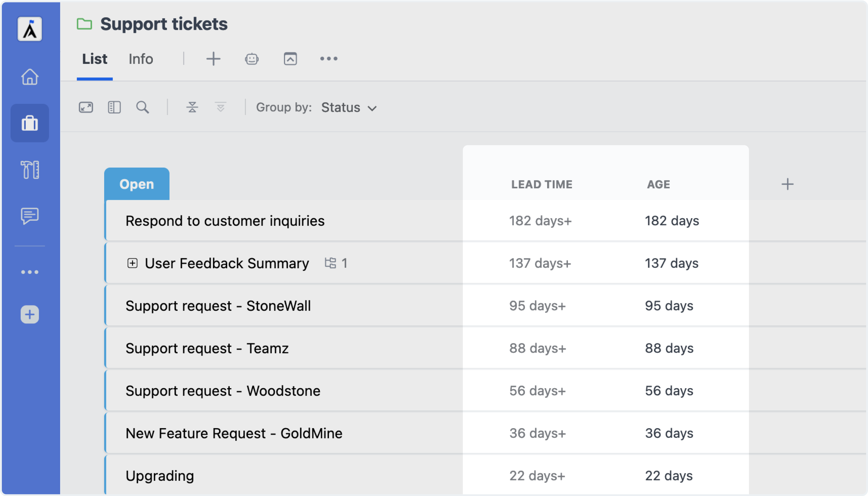Switch to the List tab
Viewport: 868px width, 496px height.
95,59
